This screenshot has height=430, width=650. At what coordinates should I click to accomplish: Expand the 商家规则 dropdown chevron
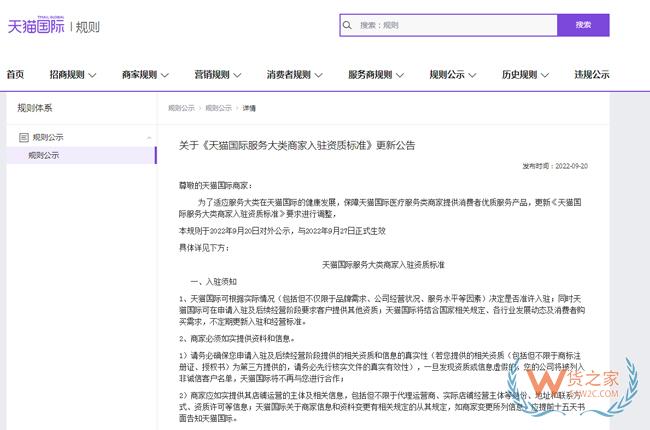click(x=165, y=75)
